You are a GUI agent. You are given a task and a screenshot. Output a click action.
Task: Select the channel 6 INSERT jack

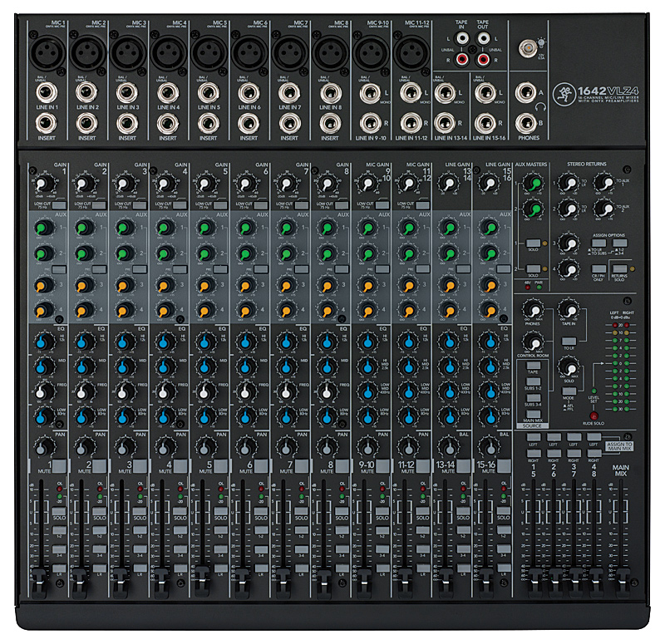[x=249, y=123]
